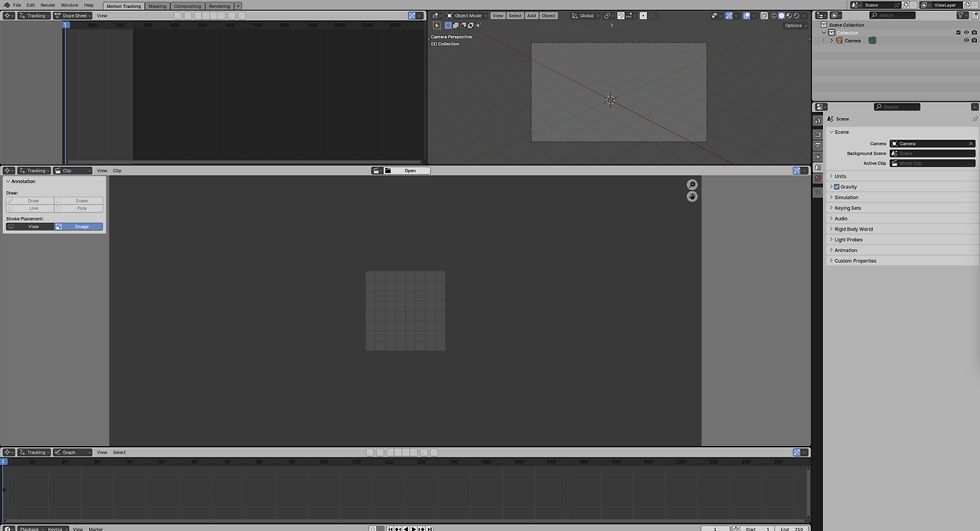Image resolution: width=980 pixels, height=531 pixels.
Task: Expand the Custom Properties panel
Action: 901,261
